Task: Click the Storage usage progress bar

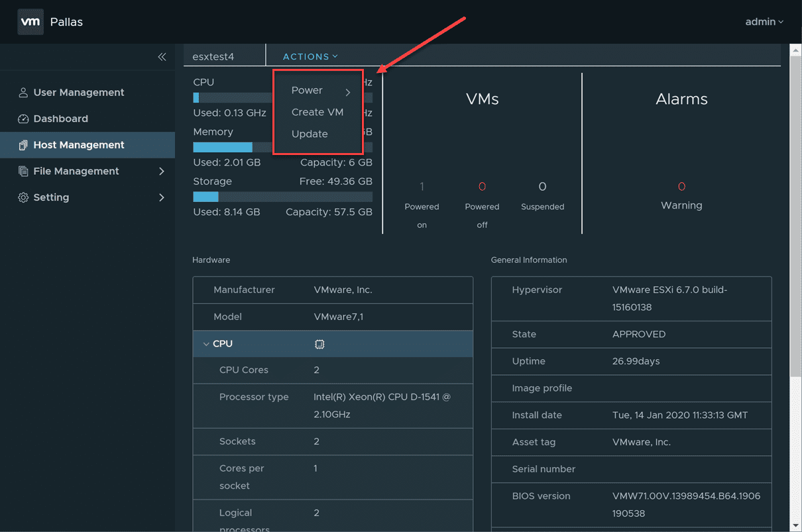Action: [282, 197]
